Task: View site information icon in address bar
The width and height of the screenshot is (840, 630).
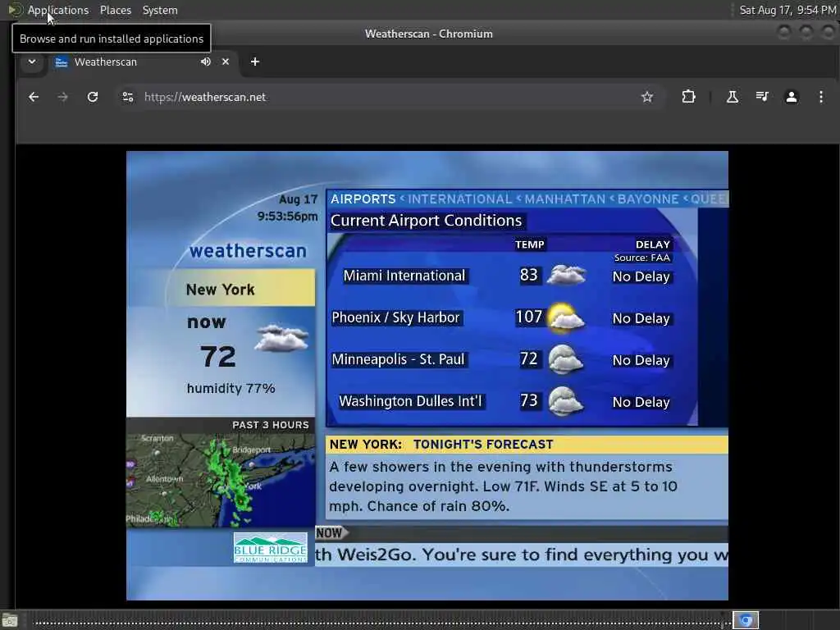Action: point(128,97)
